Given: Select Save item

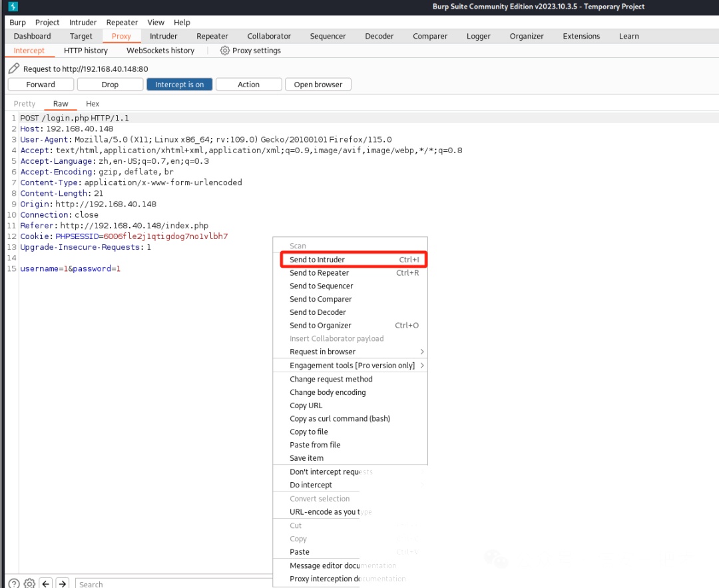Looking at the screenshot, I should (x=350, y=458).
